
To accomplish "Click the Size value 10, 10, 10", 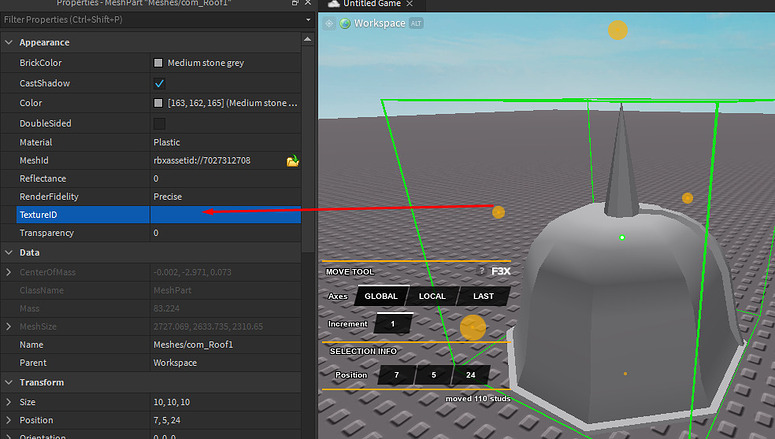I will click(172, 402).
